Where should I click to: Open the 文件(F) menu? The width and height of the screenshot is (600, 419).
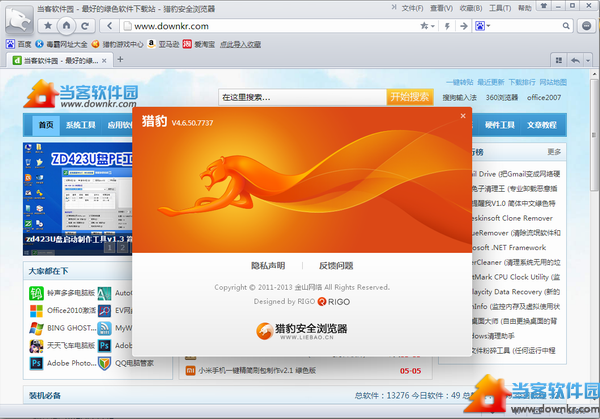click(412, 8)
